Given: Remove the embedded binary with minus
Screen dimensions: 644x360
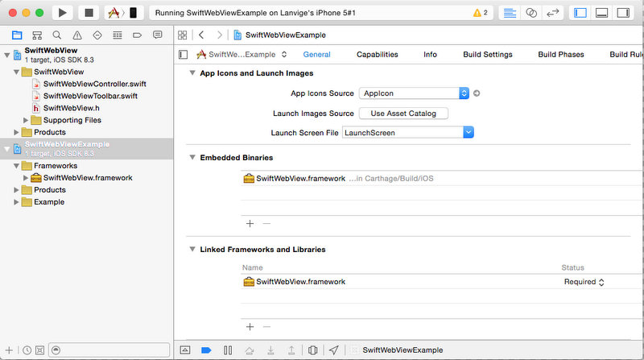Looking at the screenshot, I should point(266,224).
